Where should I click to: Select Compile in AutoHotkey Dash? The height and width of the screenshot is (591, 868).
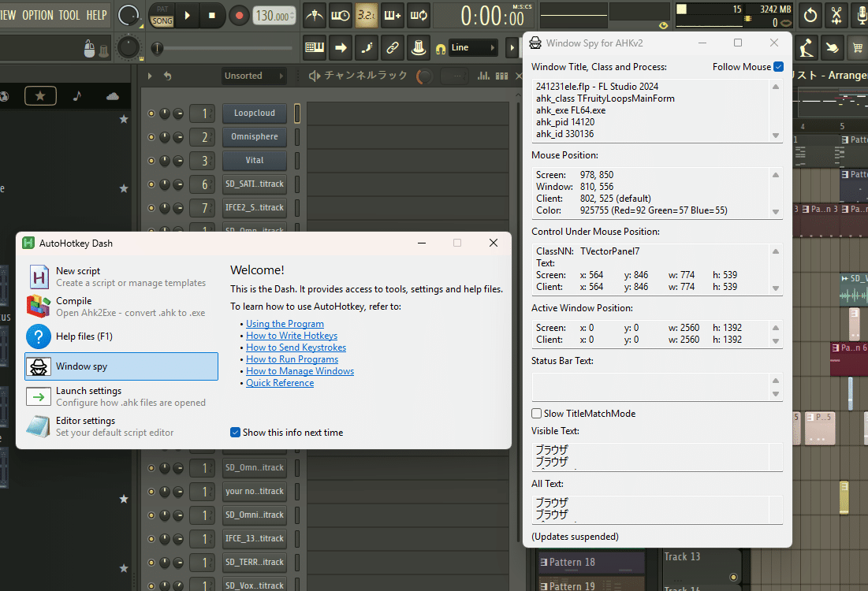[x=121, y=307]
